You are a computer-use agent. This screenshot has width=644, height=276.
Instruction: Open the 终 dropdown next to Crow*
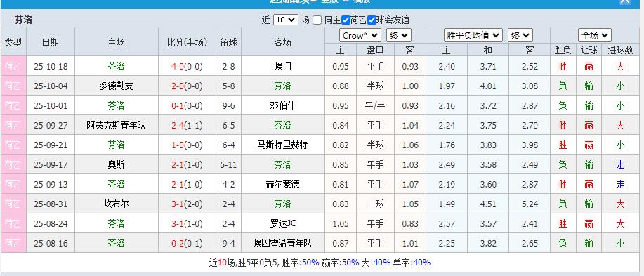399,35
